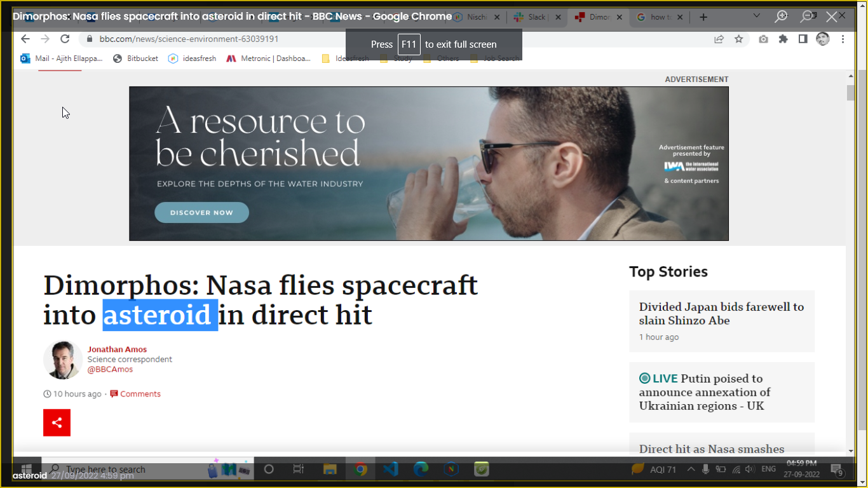Open the camera screenshot extension icon
The width and height of the screenshot is (868, 488).
click(x=763, y=39)
